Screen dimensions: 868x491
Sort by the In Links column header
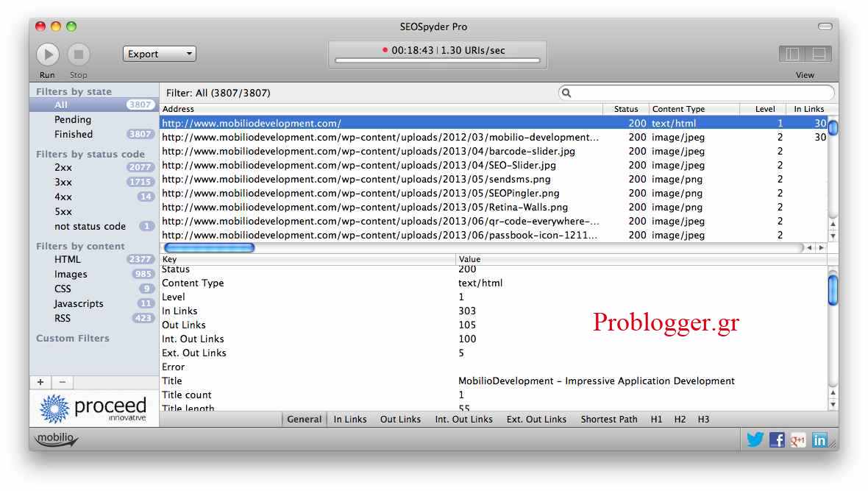pyautogui.click(x=808, y=109)
